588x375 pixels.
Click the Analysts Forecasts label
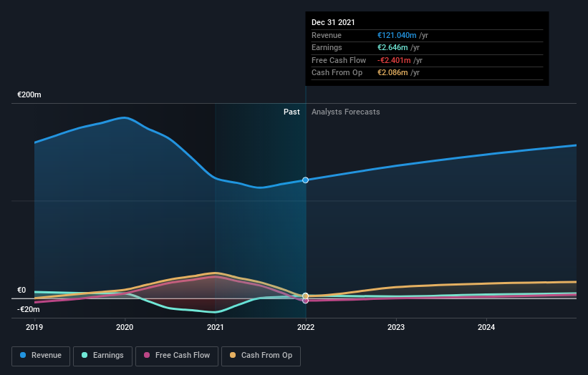pos(346,112)
